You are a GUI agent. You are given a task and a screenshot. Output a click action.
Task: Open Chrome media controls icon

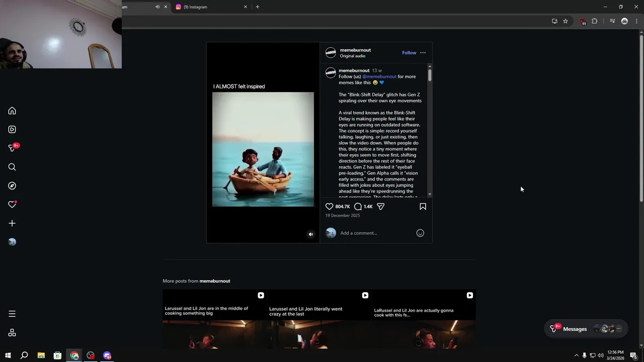point(612,21)
